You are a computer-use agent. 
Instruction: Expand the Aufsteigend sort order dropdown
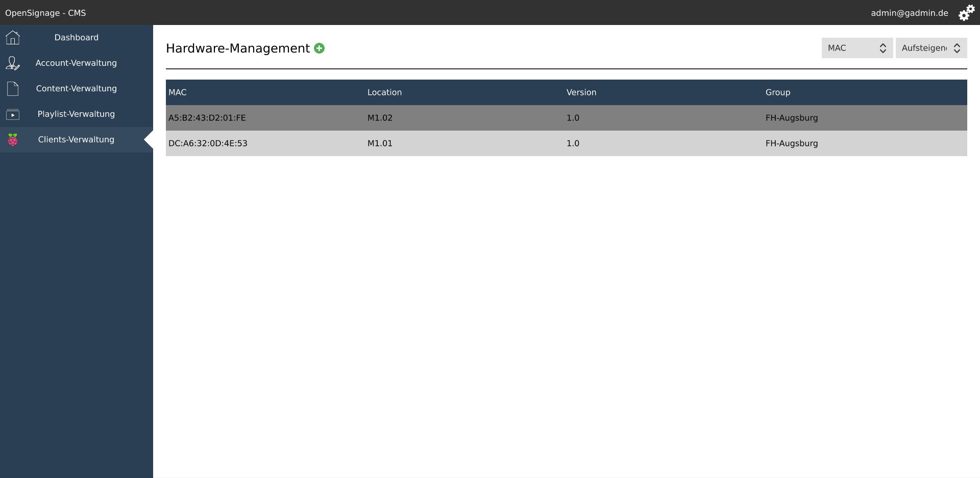[x=930, y=48]
